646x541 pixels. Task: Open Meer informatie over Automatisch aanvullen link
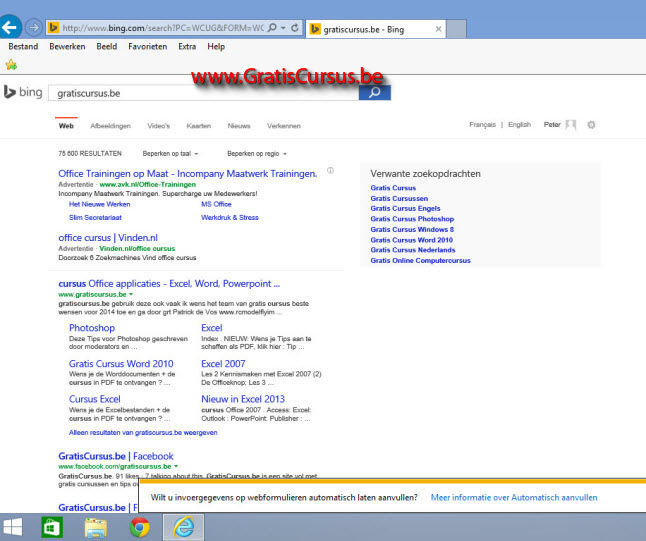[514, 498]
